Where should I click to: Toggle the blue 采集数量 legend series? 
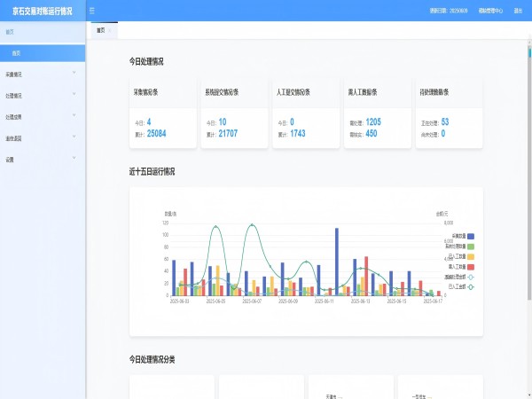click(470, 236)
